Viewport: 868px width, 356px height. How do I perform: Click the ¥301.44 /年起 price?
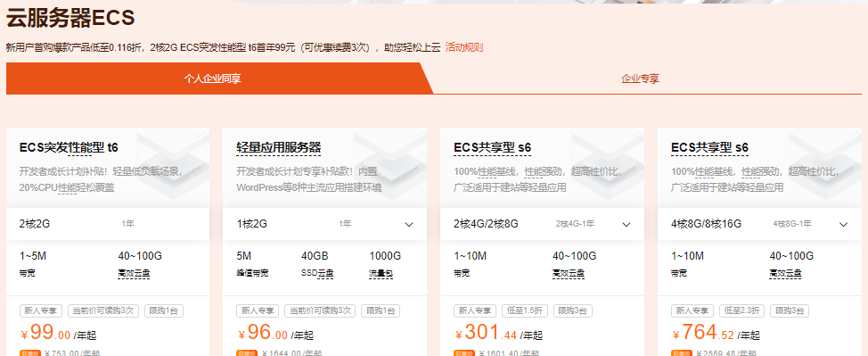coord(499,333)
